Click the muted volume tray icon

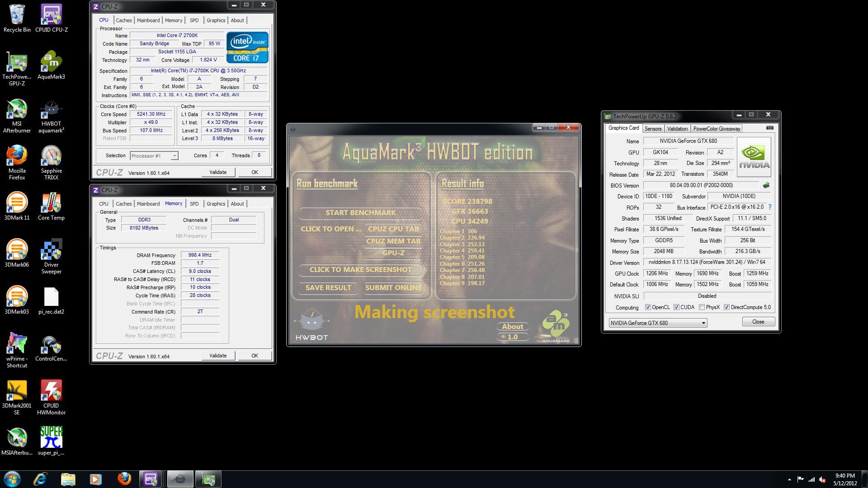click(x=822, y=480)
